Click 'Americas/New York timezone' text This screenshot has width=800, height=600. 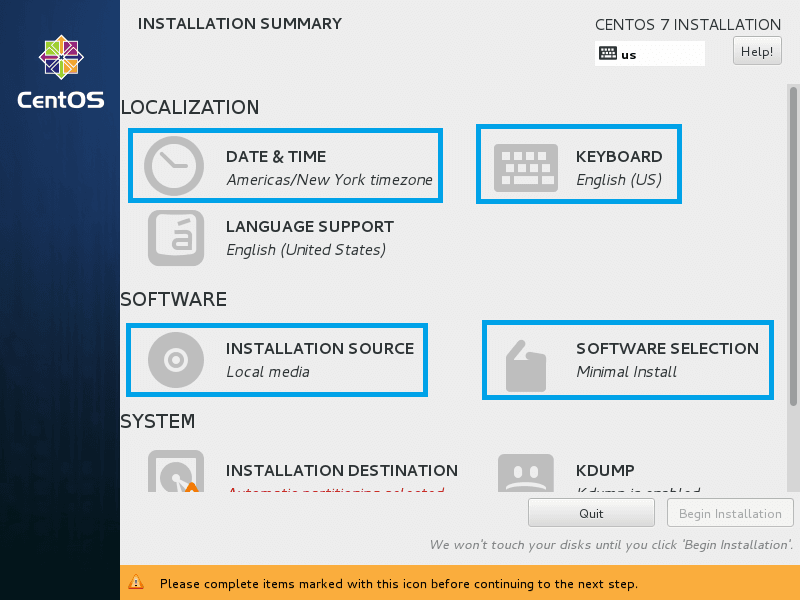point(330,180)
